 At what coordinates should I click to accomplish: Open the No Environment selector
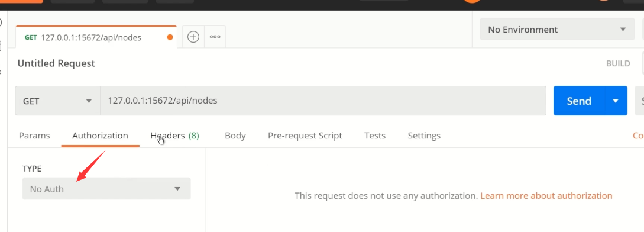pyautogui.click(x=557, y=30)
